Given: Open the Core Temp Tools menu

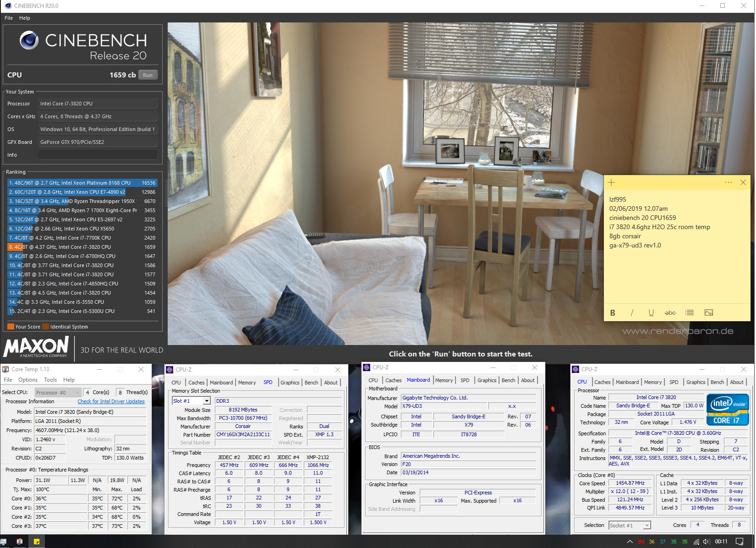Looking at the screenshot, I should click(x=50, y=380).
